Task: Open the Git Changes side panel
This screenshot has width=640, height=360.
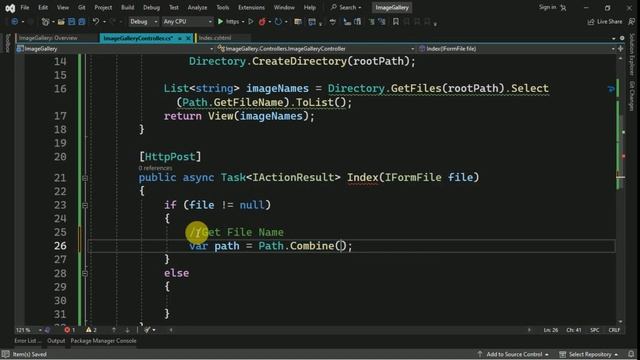Action: point(632,96)
